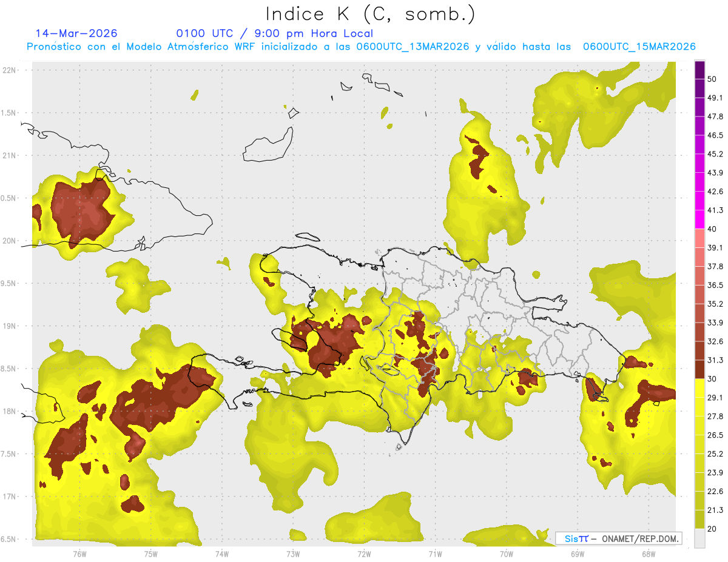Click the '46.5' legend value

[715, 135]
